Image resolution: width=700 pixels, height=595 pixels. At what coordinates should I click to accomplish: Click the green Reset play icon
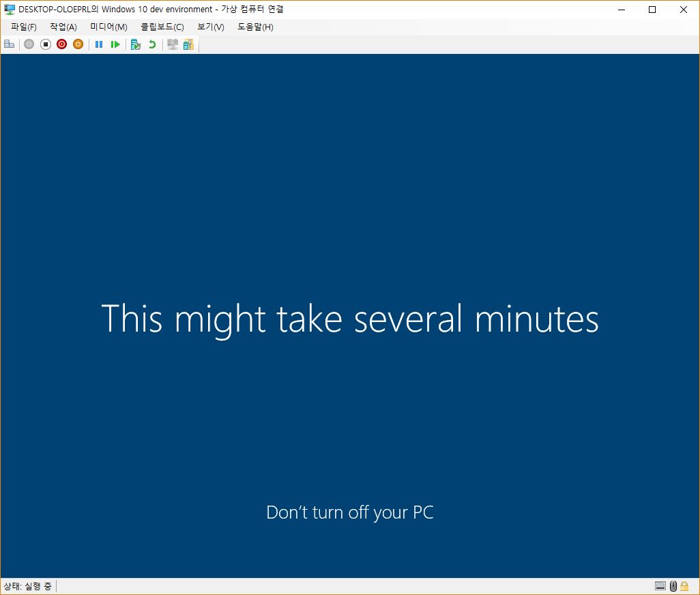tap(115, 44)
